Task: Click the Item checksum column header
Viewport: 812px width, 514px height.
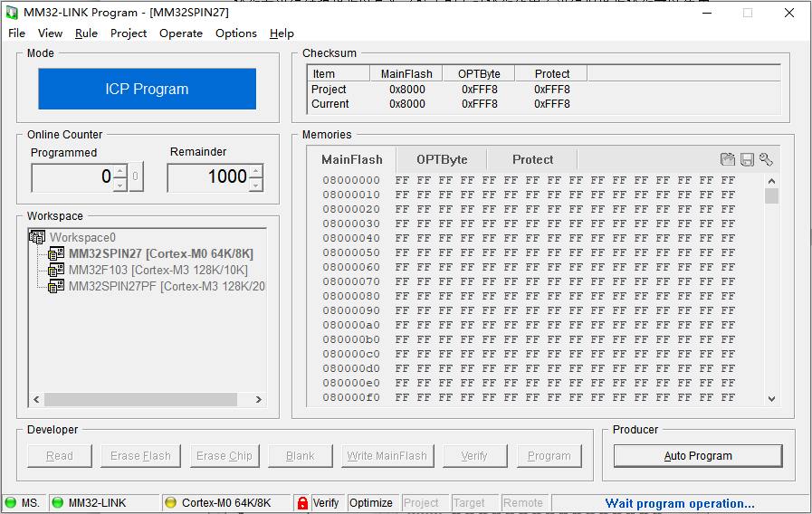Action: (339, 73)
